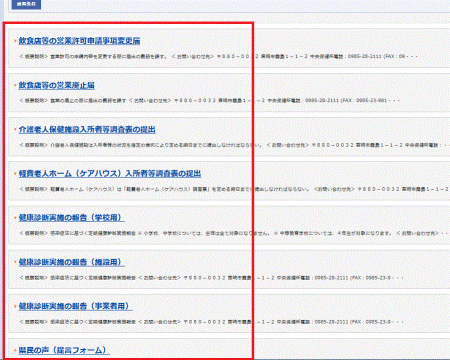Screen dimensions: 450x360
Task: Open 健康診断実施の報告(事業者用) link
Action: (x=75, y=306)
